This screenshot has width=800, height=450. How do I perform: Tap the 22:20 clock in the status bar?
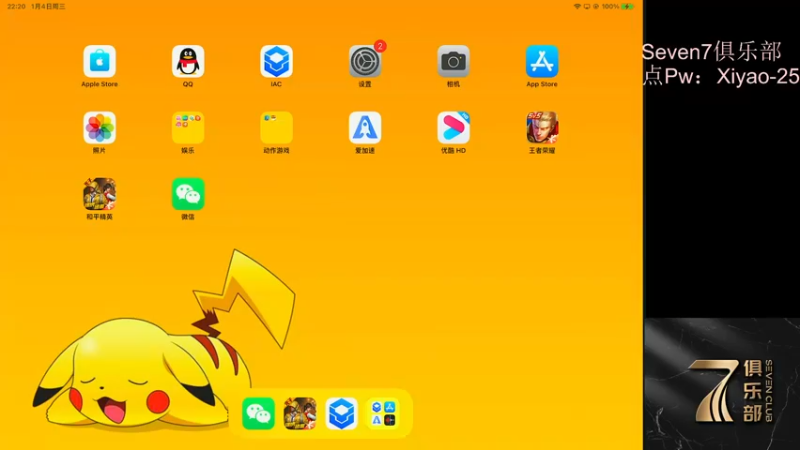(x=16, y=7)
